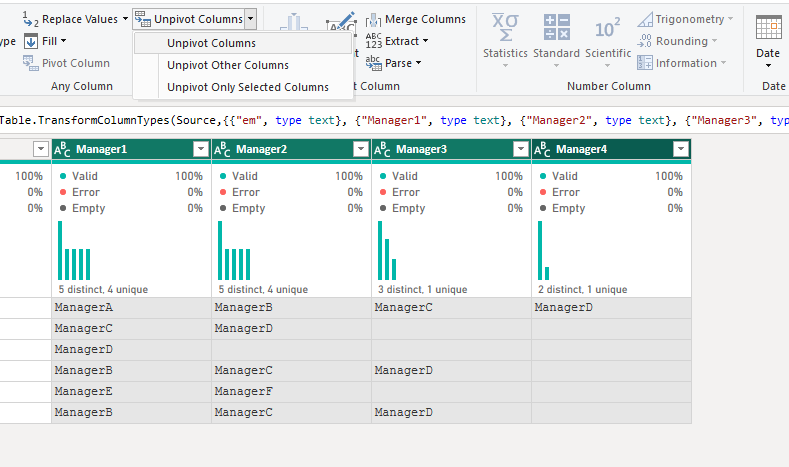Image resolution: width=789 pixels, height=467 pixels.
Task: Select the Manager1 column header
Action: pos(131,149)
